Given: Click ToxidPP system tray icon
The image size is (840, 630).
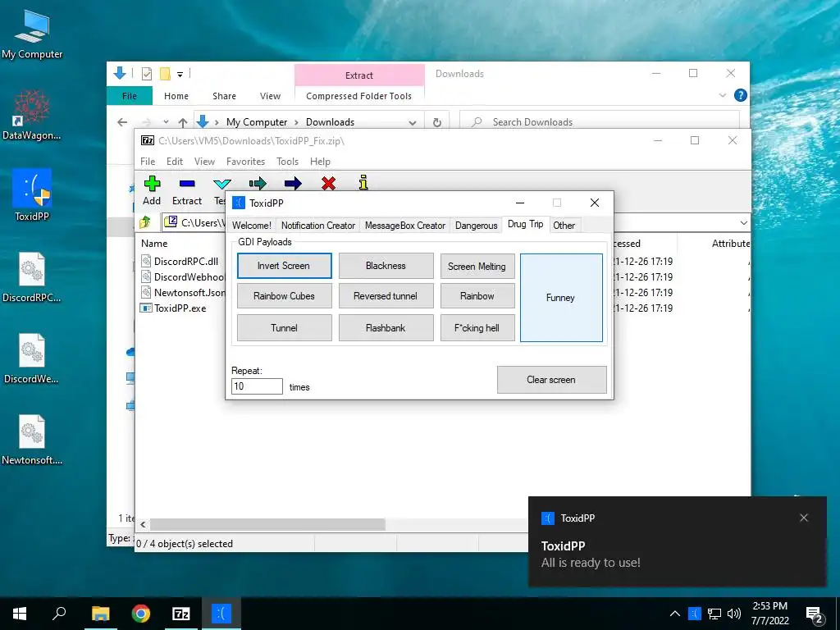Looking at the screenshot, I should tap(694, 614).
